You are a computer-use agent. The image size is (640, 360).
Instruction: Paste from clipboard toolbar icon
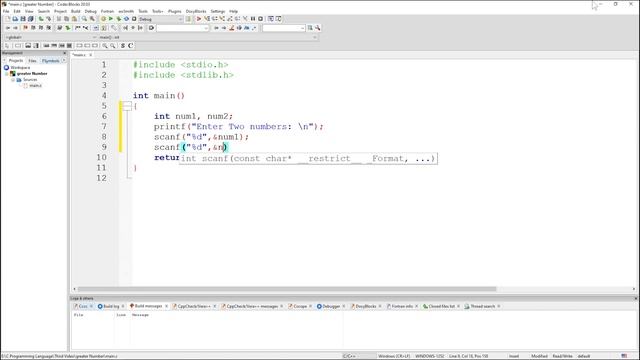[x=74, y=19]
